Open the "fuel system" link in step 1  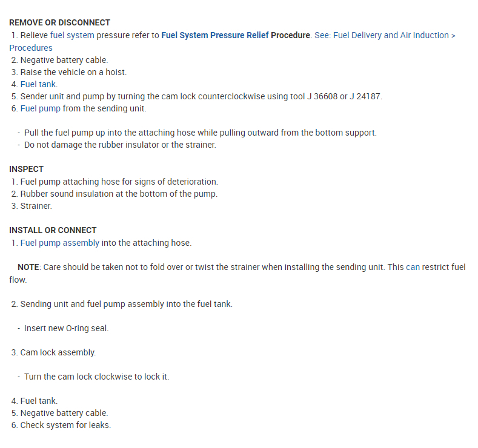72,35
